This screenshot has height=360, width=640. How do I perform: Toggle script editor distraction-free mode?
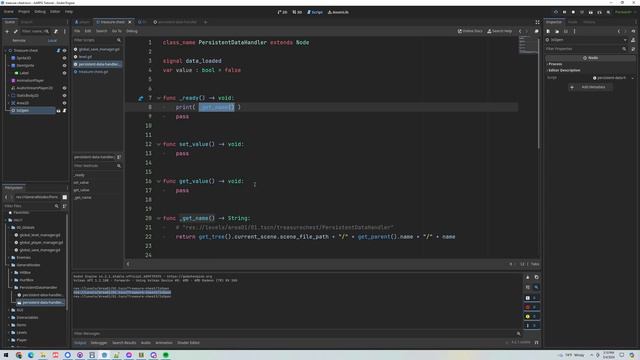point(537,22)
